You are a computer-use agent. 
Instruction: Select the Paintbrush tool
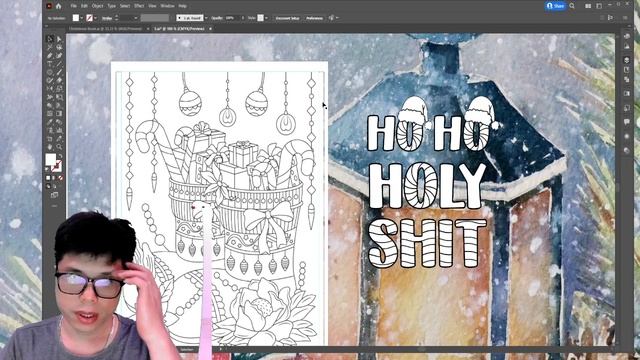pyautogui.click(x=59, y=72)
